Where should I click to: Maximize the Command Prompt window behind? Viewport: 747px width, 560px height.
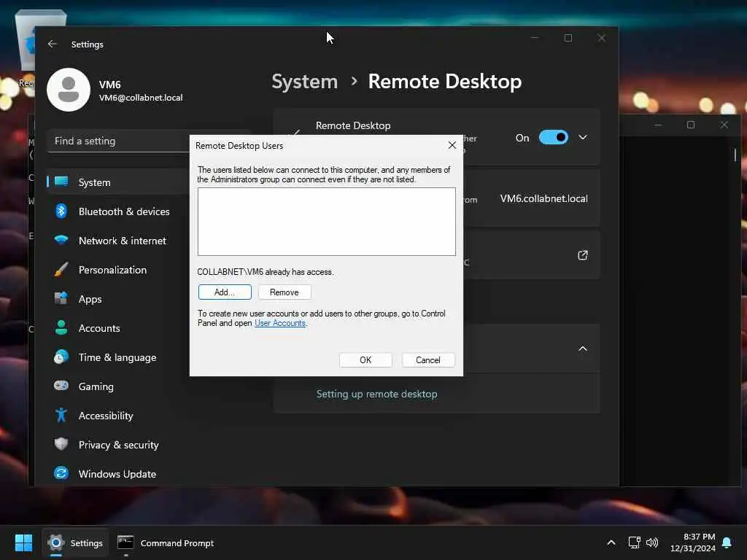pos(691,125)
